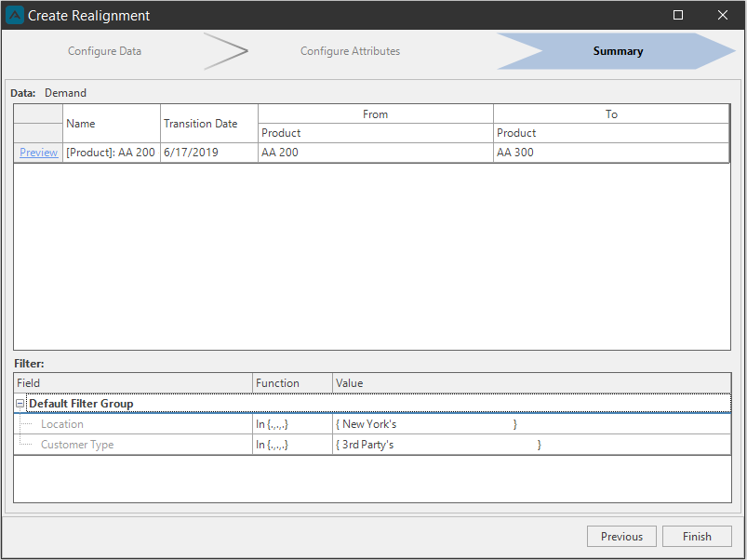Collapse the Default Filter Group
Image resolution: width=747 pixels, height=560 pixels.
click(x=20, y=404)
